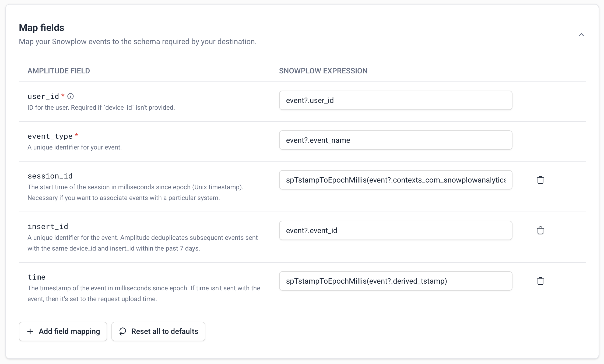604x364 pixels.
Task: Click Add field mapping
Action: [x=63, y=331]
